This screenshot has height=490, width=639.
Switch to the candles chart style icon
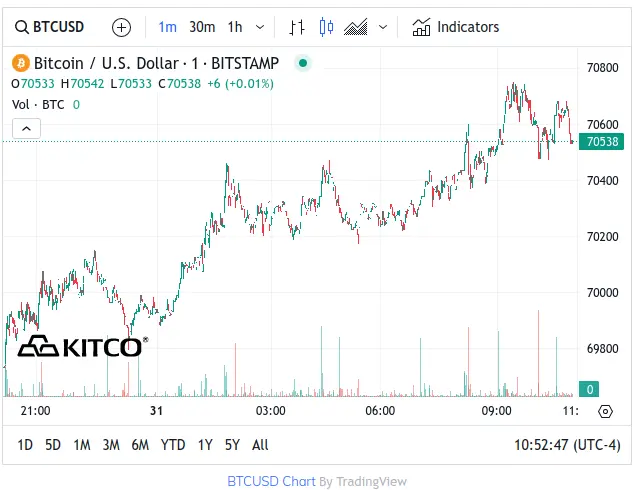click(x=326, y=27)
